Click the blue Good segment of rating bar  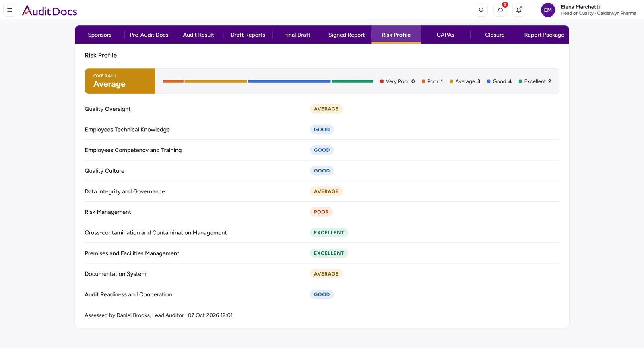pyautogui.click(x=289, y=81)
